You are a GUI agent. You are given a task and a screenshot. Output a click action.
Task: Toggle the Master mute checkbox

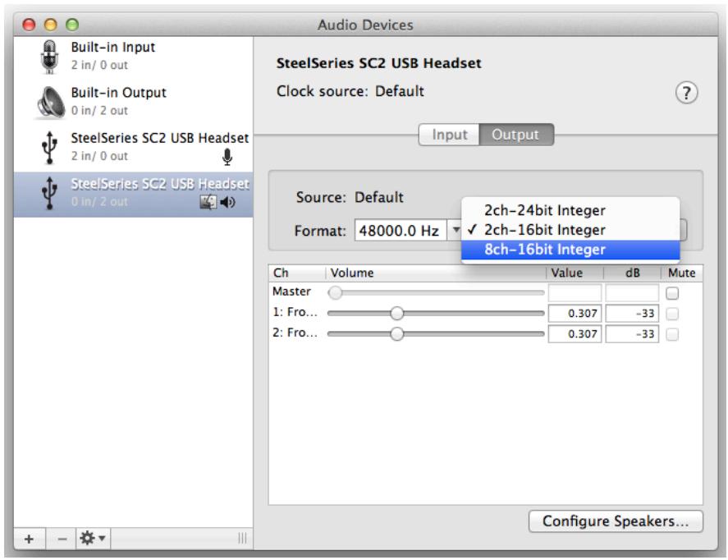pos(672,293)
